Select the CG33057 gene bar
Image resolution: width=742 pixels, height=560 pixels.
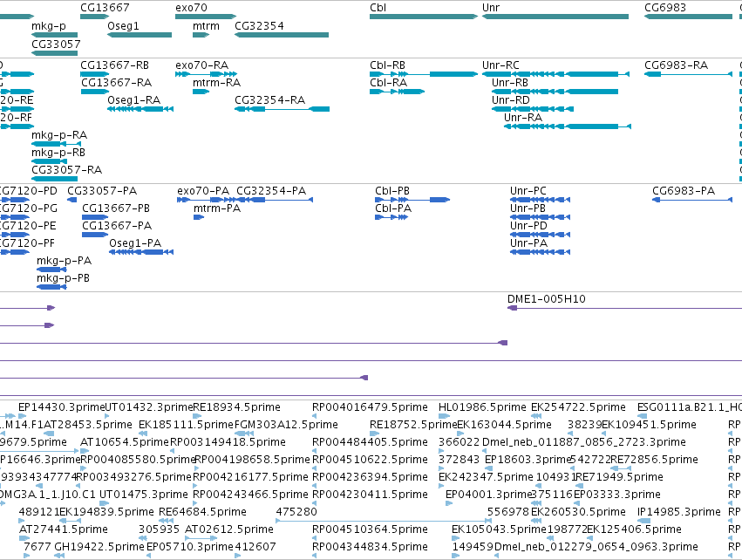54,53
